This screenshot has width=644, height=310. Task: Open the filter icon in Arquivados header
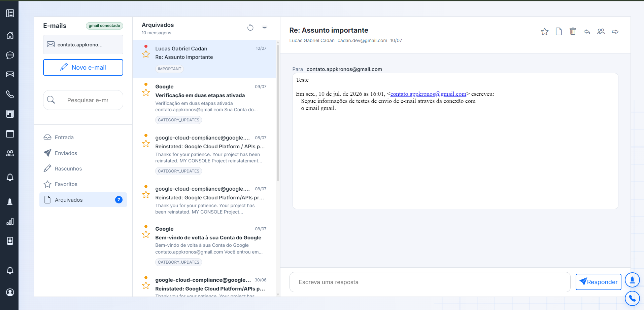point(265,28)
